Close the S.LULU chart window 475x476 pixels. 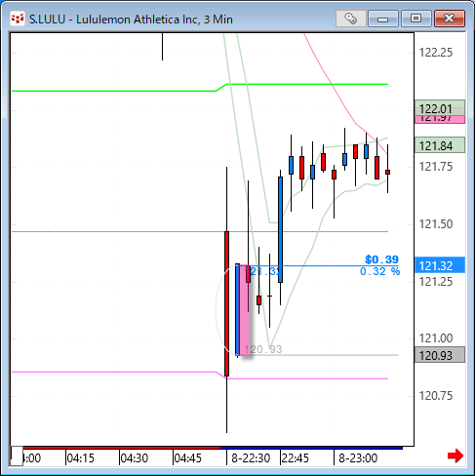pos(450,19)
